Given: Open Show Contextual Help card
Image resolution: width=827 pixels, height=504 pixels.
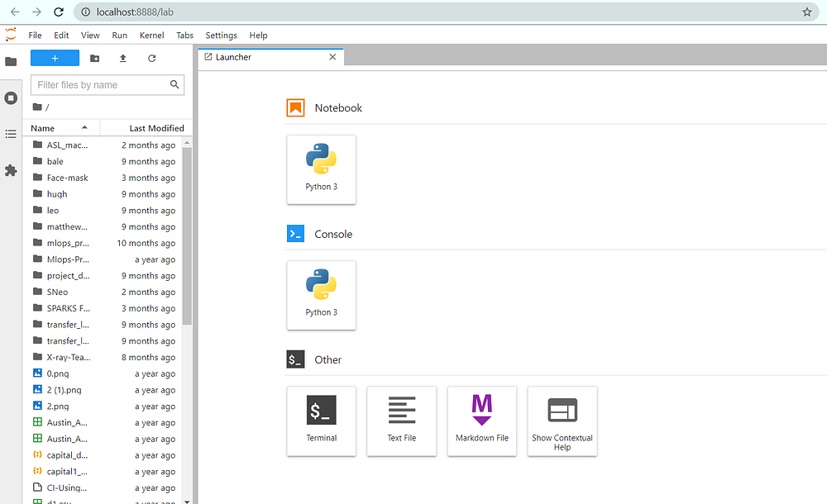Looking at the screenshot, I should click(562, 421).
